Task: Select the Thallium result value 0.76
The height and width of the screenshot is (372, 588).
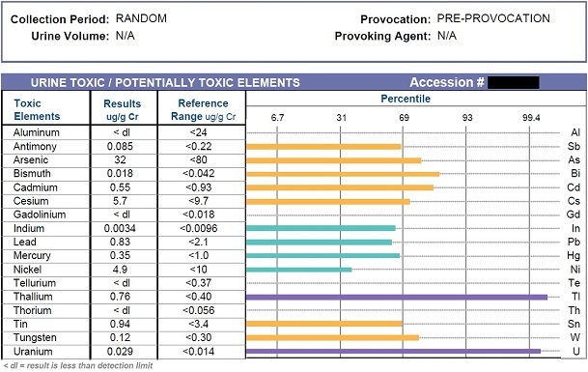Action: click(x=120, y=297)
